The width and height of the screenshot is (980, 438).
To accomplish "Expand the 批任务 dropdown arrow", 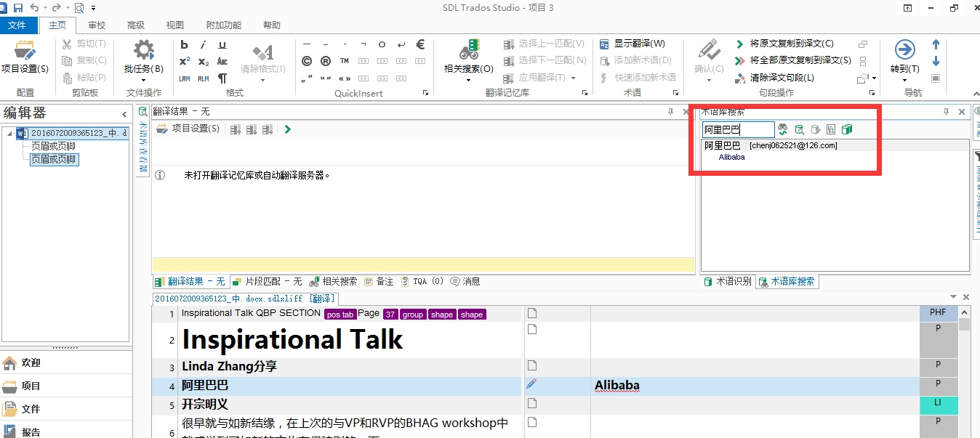I will 143,80.
